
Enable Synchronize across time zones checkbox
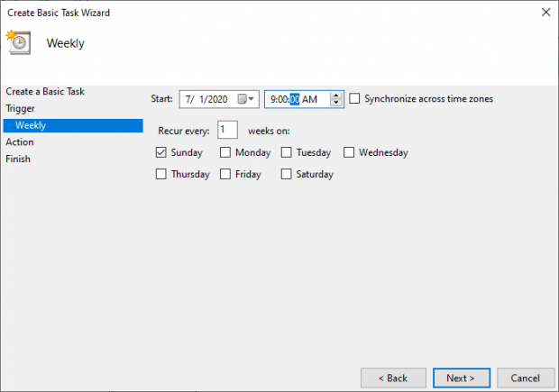pyautogui.click(x=354, y=98)
